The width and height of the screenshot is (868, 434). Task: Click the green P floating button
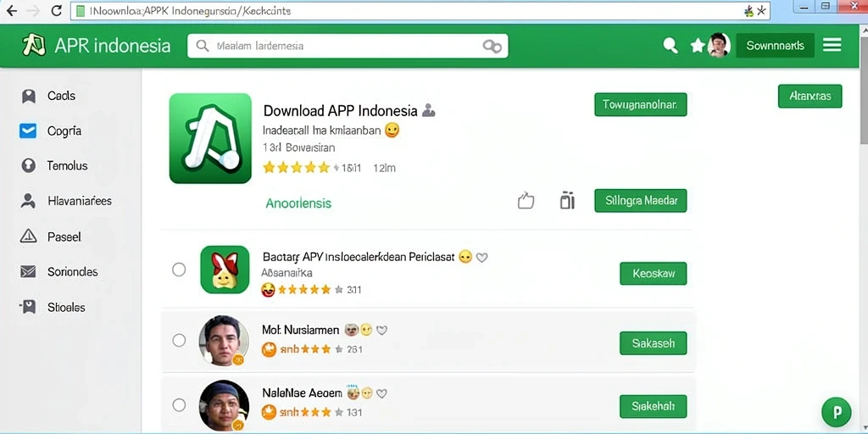coord(837,412)
